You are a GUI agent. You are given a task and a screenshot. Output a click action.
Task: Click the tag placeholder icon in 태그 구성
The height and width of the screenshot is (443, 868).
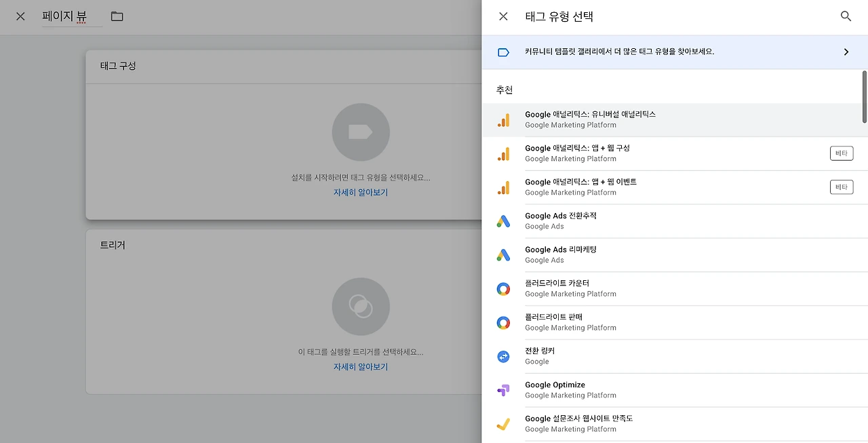pyautogui.click(x=361, y=132)
